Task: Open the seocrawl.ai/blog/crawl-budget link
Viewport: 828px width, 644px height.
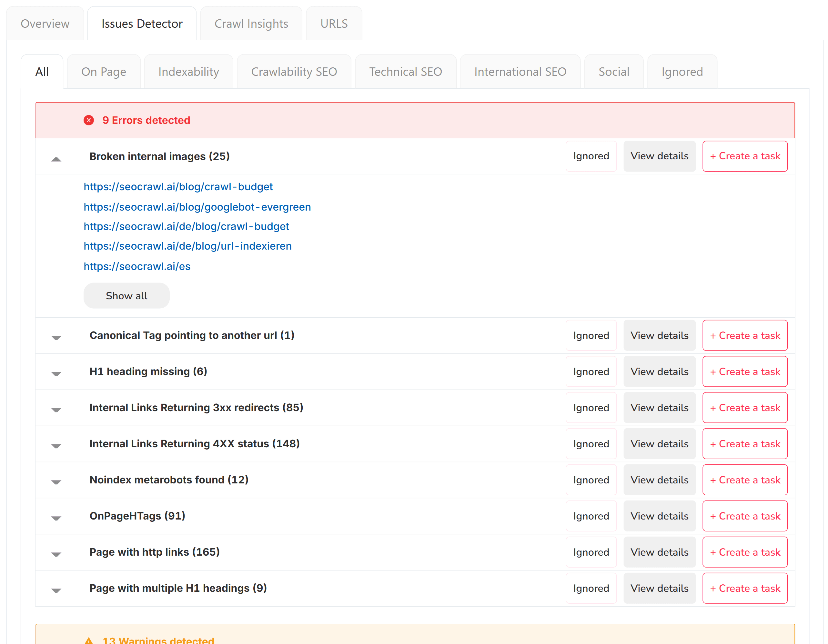Action: [x=178, y=187]
